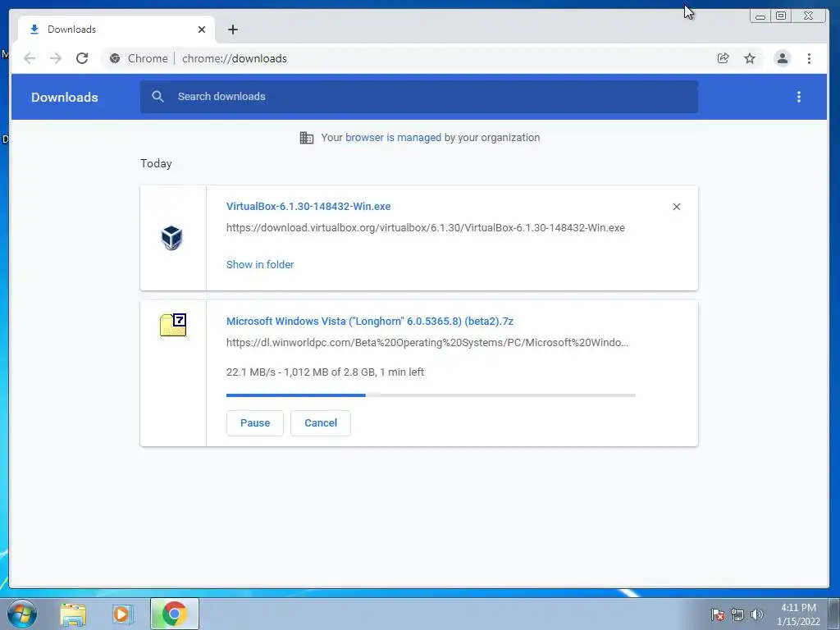Click the download.virtualbox.org source URL text
Viewport: 840px width, 630px height.
[426, 228]
